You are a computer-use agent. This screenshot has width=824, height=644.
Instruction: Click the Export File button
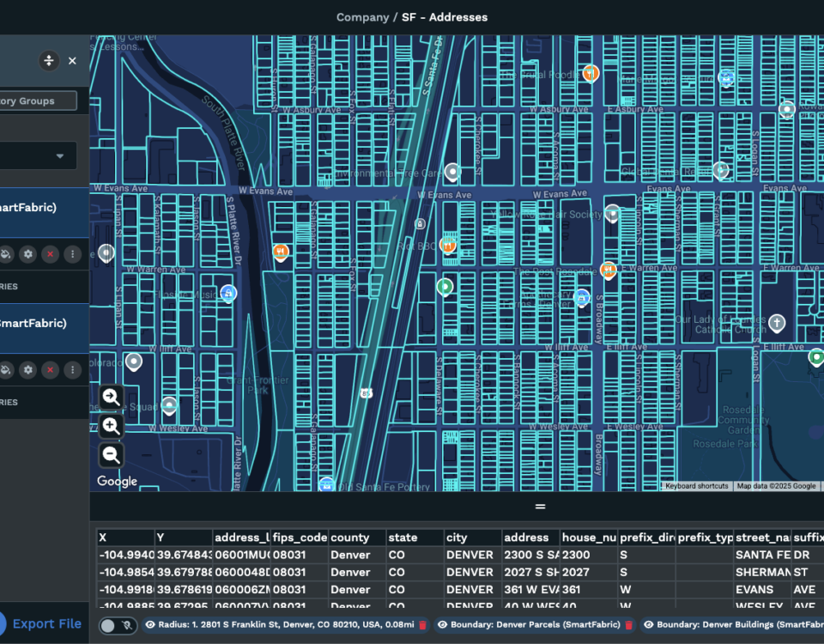tap(48, 624)
